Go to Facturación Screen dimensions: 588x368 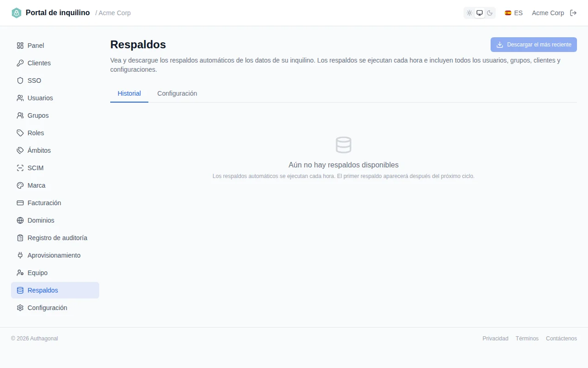(x=55, y=203)
